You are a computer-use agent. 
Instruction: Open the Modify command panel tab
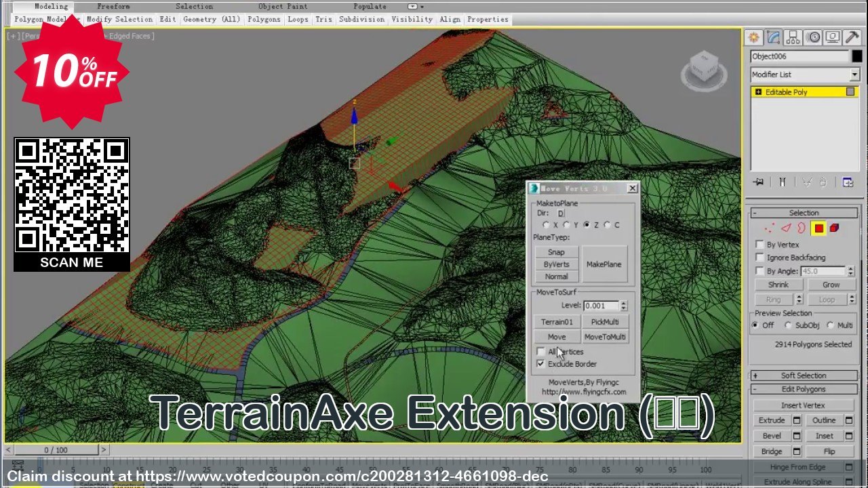coord(773,38)
